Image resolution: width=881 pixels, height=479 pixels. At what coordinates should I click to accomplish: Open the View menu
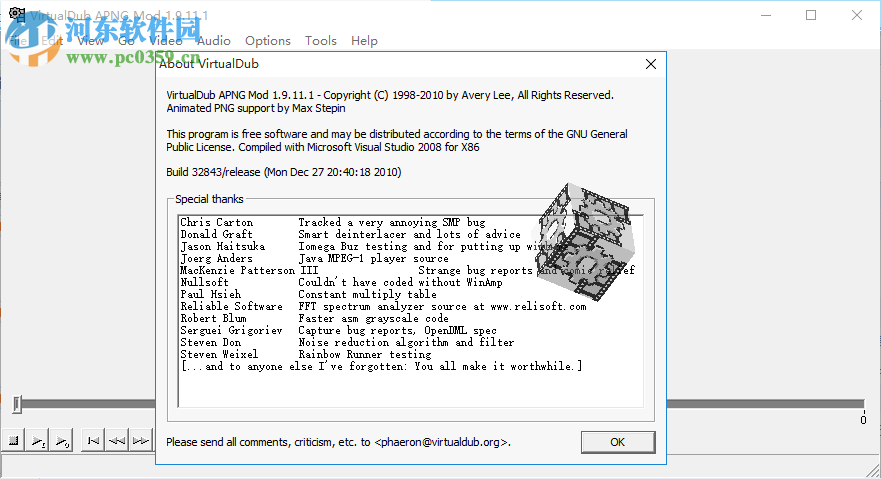click(90, 41)
